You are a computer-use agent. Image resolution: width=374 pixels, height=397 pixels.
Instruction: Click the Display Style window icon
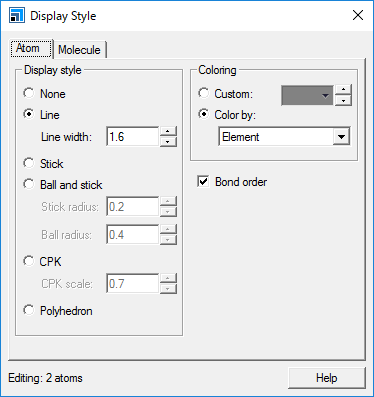(17, 15)
